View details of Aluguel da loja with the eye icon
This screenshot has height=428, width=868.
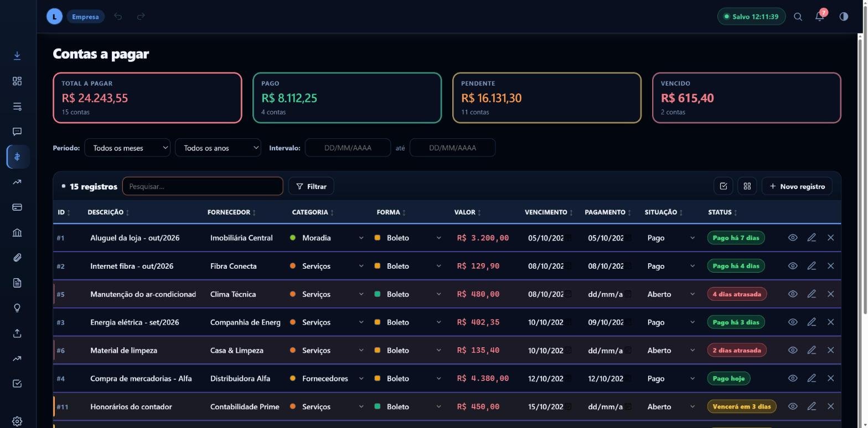793,238
